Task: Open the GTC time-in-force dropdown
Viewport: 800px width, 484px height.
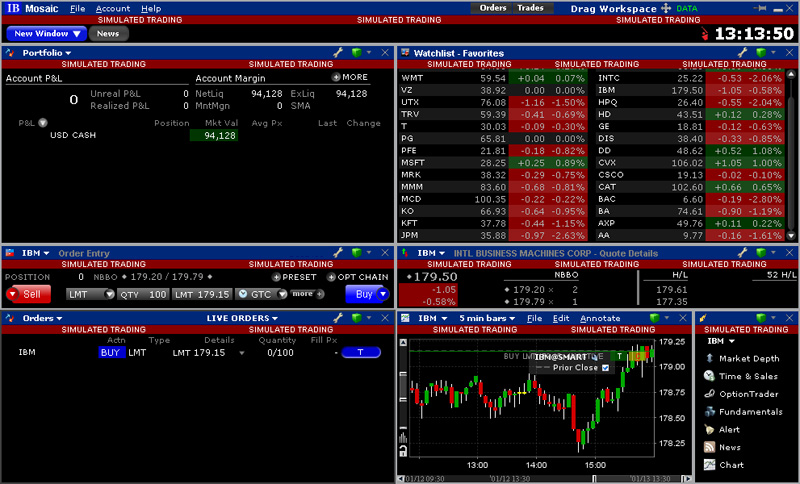Action: tap(262, 294)
